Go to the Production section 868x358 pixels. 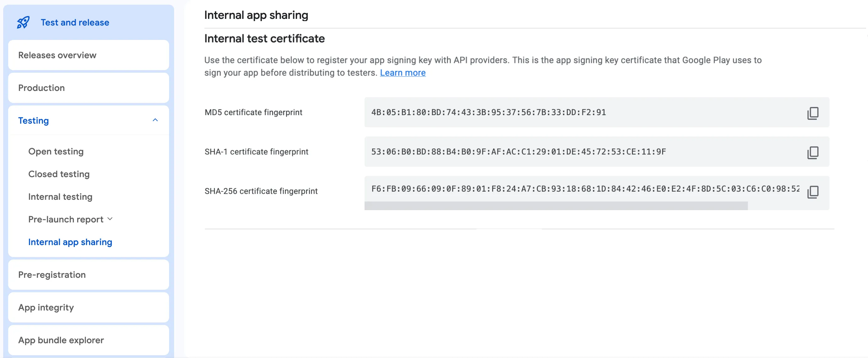(41, 88)
